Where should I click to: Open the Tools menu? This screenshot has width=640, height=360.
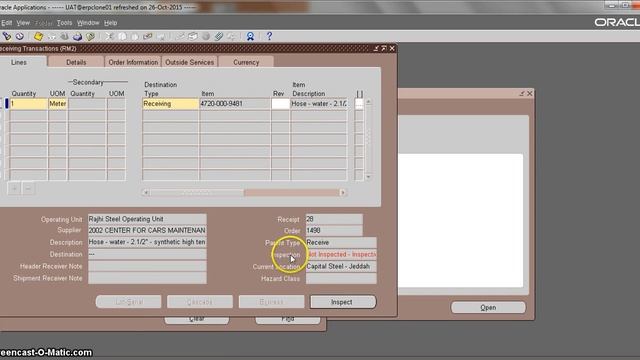pos(64,23)
